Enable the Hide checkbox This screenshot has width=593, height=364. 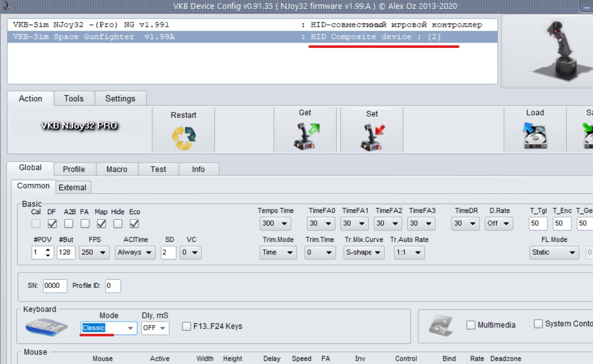pos(118,224)
